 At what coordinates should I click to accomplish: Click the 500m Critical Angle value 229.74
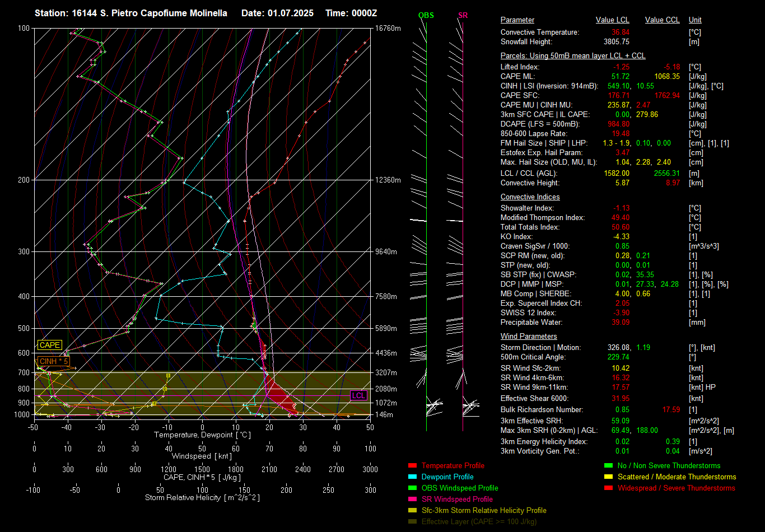coord(618,357)
